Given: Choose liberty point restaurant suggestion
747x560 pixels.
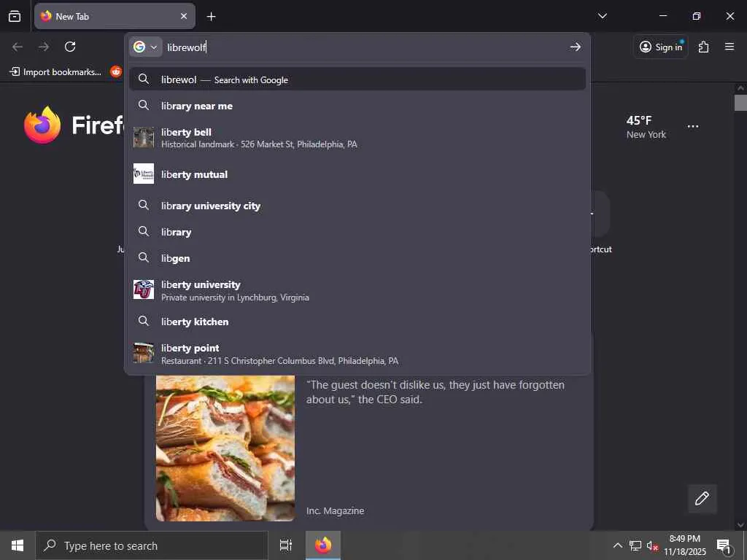Looking at the screenshot, I should pyautogui.click(x=357, y=354).
